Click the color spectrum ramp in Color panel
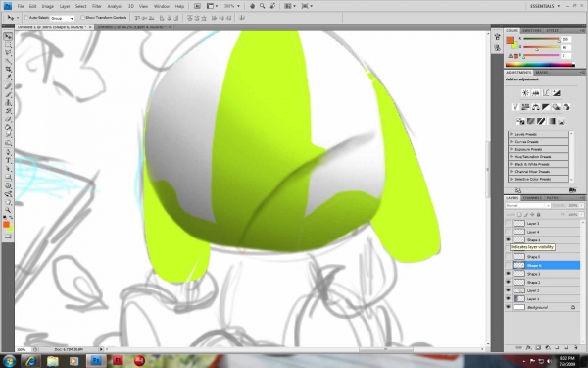The image size is (588, 368). click(540, 65)
